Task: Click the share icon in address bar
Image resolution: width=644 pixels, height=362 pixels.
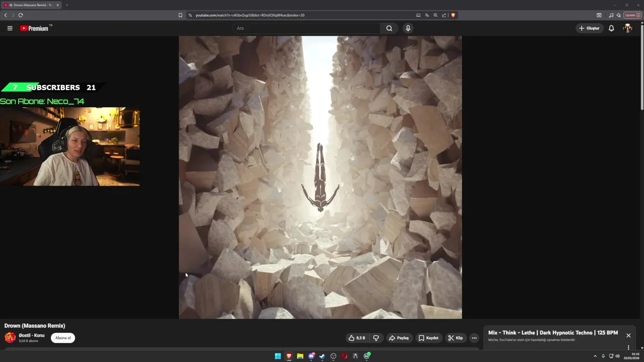Action: [x=444, y=15]
